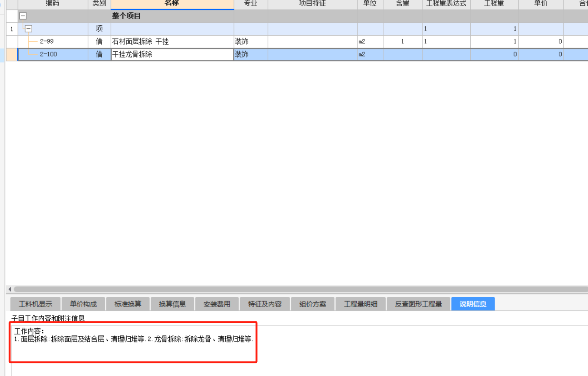Select 工程量表达式 cell in row 1
Image resolution: width=588 pixels, height=376 pixels.
(x=447, y=29)
